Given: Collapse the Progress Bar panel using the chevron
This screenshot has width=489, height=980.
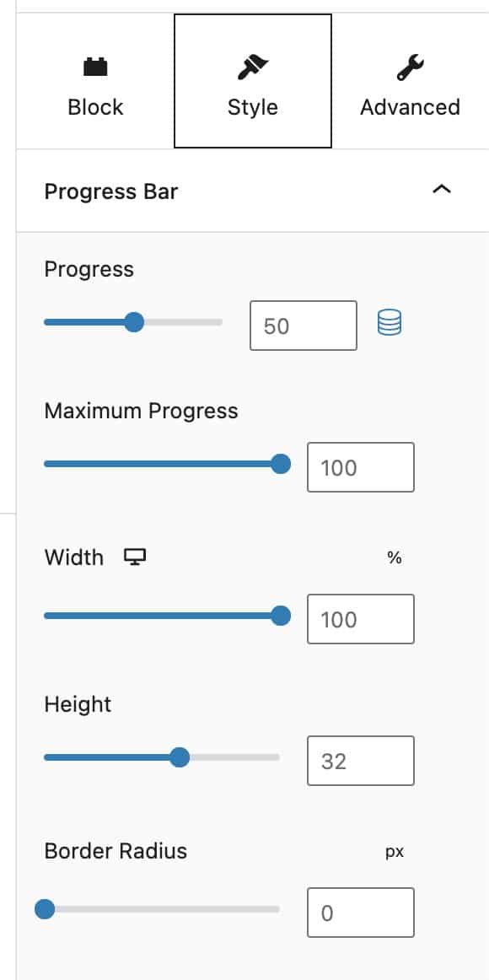Looking at the screenshot, I should (442, 190).
